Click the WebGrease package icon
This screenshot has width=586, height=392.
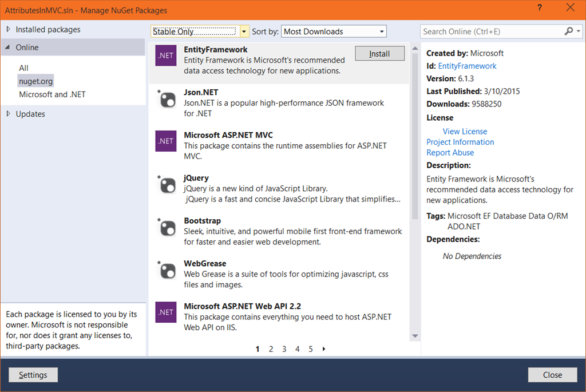click(x=167, y=270)
